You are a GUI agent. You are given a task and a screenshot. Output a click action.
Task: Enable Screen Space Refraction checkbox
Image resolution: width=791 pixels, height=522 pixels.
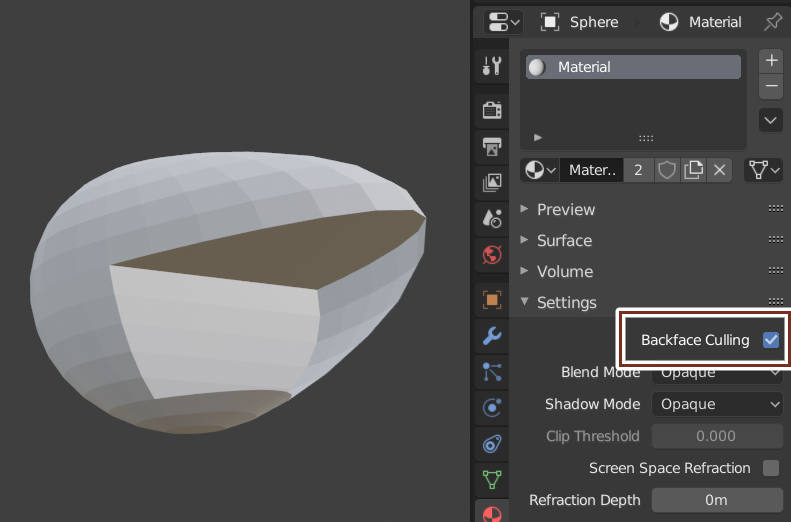[x=771, y=468]
